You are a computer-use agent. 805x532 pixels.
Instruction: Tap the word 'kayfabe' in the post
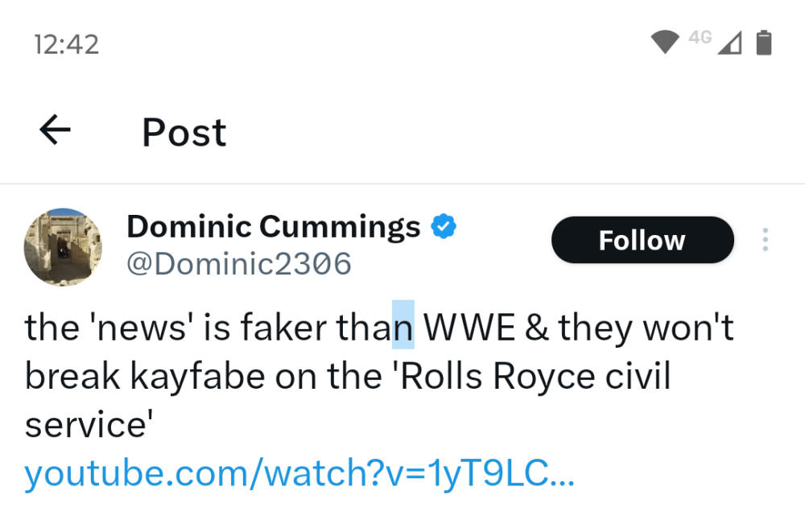click(197, 377)
